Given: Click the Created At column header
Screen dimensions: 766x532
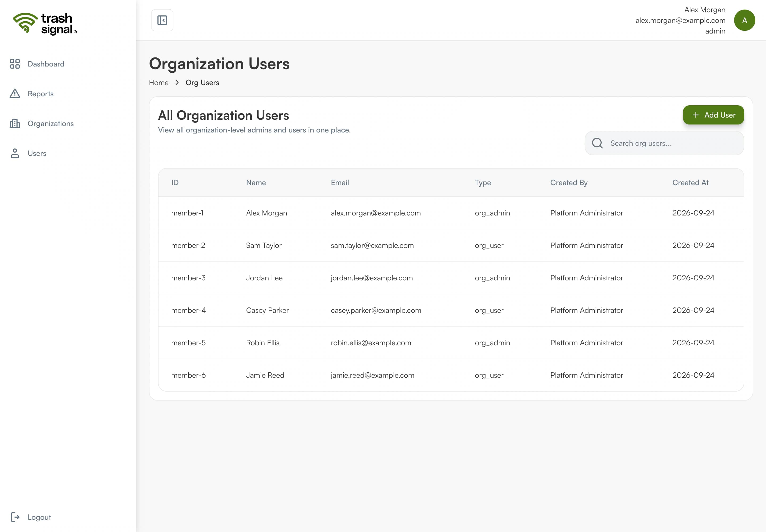Looking at the screenshot, I should (690, 183).
